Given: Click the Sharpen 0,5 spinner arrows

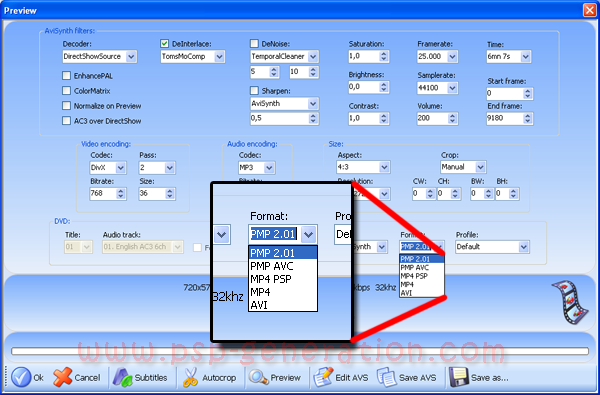Looking at the screenshot, I should 313,119.
